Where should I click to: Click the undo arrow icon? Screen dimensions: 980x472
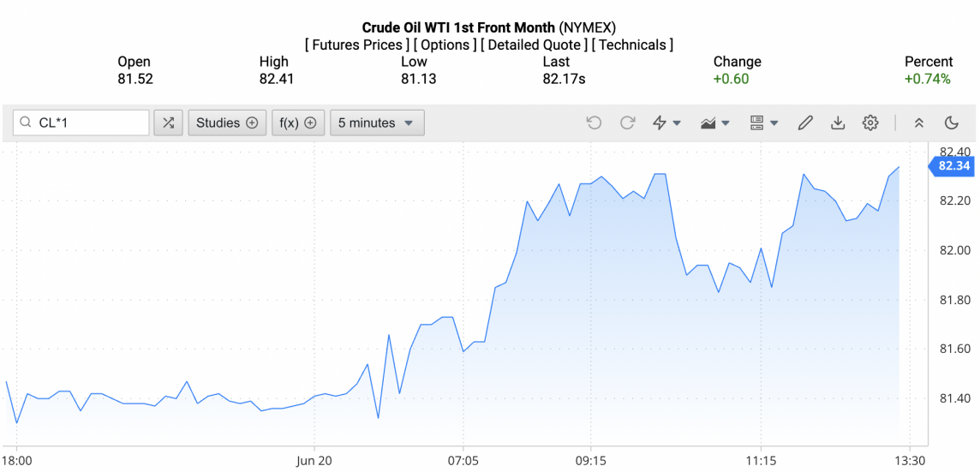594,122
